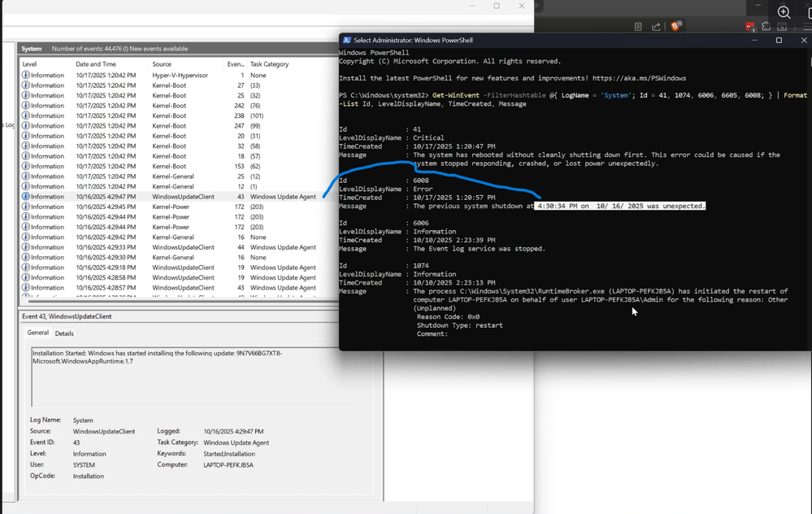Open the new tab plus button in the browser
The image size is (812, 514).
tap(537, 6)
